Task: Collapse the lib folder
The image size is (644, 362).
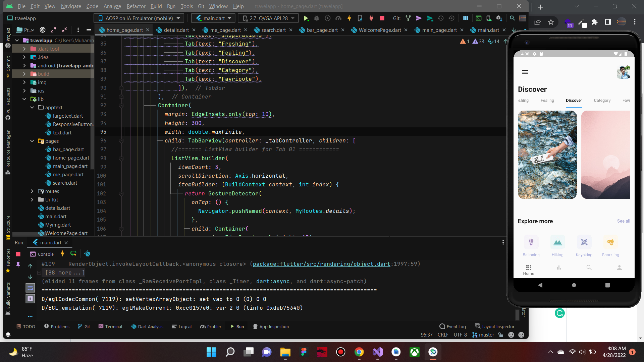Action: click(24, 99)
